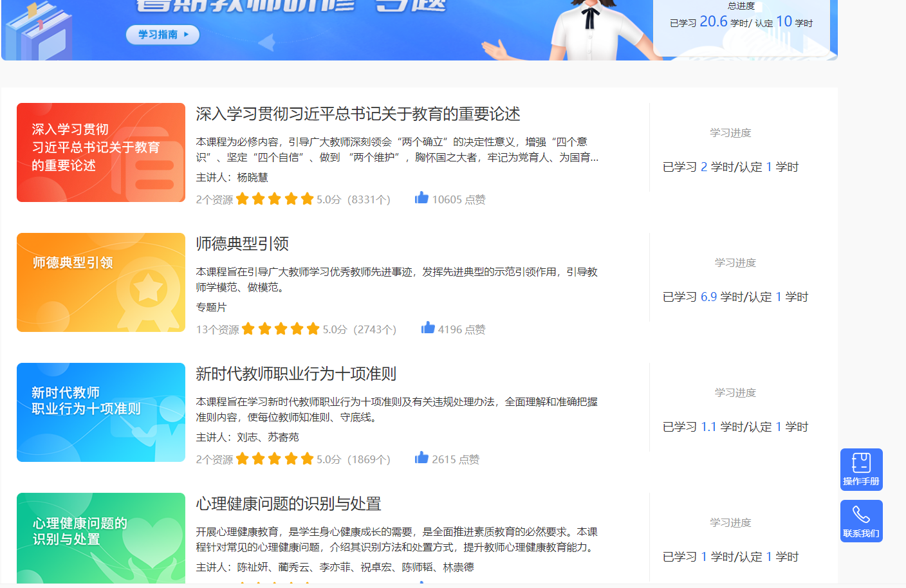The width and height of the screenshot is (906, 588).
Task: Like the 习近平总书记教育重要论述 course with thumbs-up
Action: coord(421,198)
